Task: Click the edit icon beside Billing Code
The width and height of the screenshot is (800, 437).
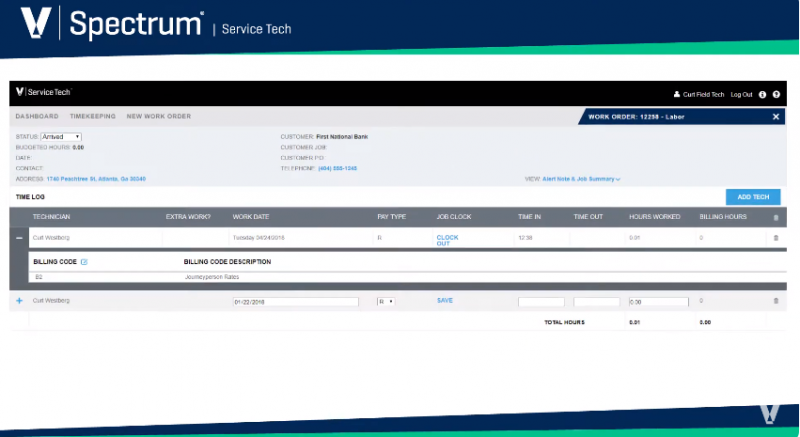Action: tap(84, 262)
